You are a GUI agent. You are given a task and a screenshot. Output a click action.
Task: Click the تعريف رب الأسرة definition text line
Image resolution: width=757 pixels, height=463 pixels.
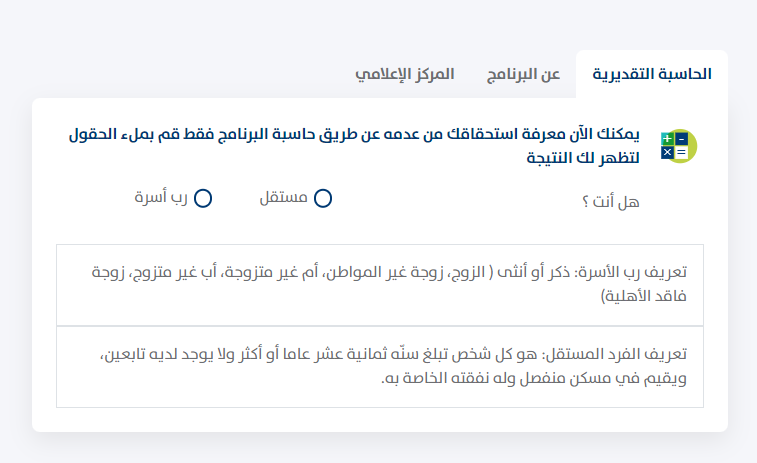point(389,272)
